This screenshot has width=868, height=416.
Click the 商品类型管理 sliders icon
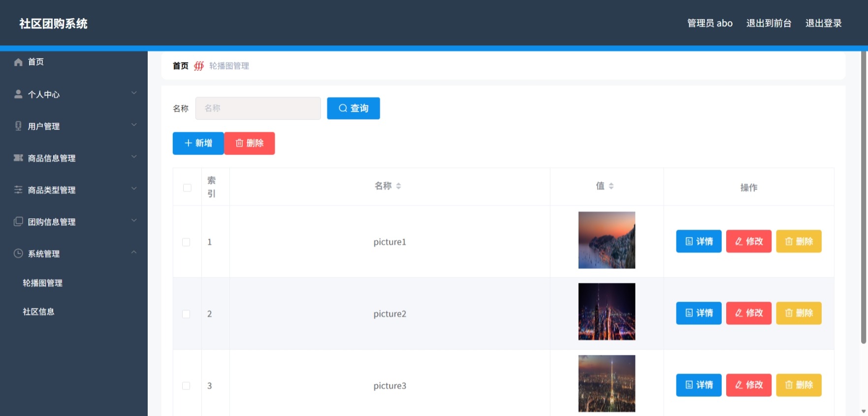pyautogui.click(x=18, y=190)
